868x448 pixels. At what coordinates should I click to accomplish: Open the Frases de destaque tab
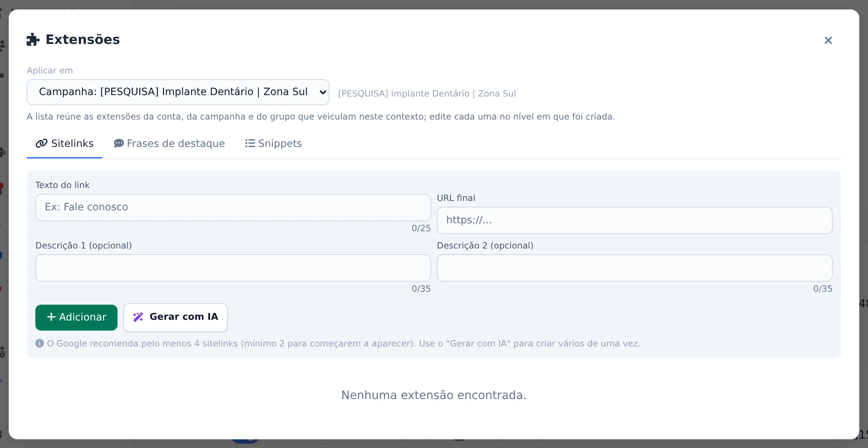169,144
